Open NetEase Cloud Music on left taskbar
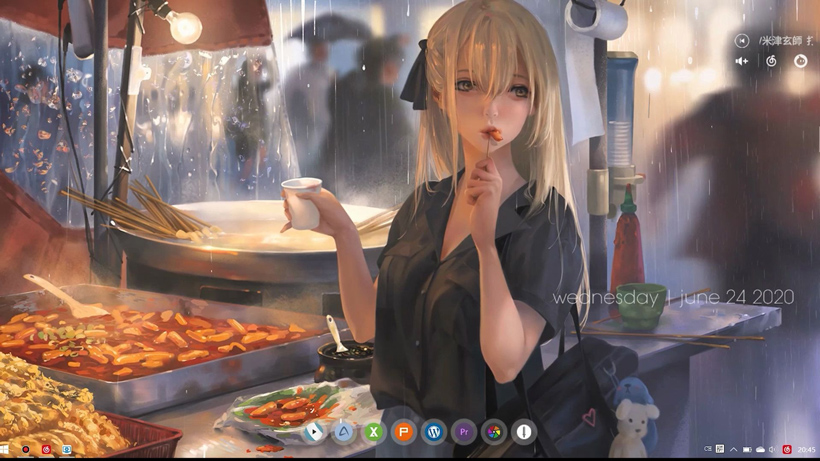This screenshot has height=461, width=820. click(x=46, y=449)
